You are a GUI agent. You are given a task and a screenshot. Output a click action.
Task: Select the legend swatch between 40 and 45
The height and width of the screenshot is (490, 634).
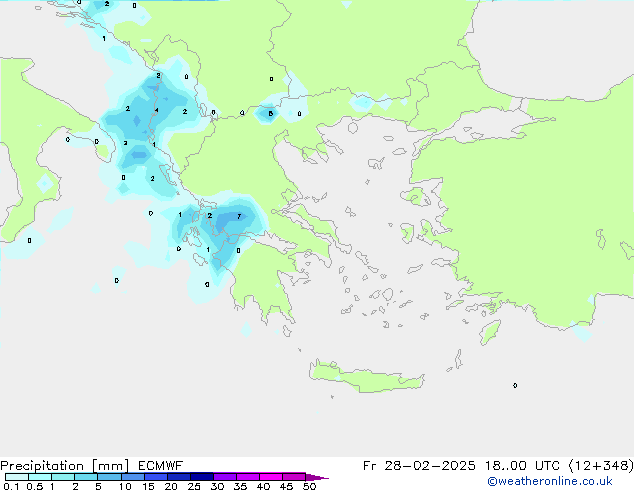point(271,477)
